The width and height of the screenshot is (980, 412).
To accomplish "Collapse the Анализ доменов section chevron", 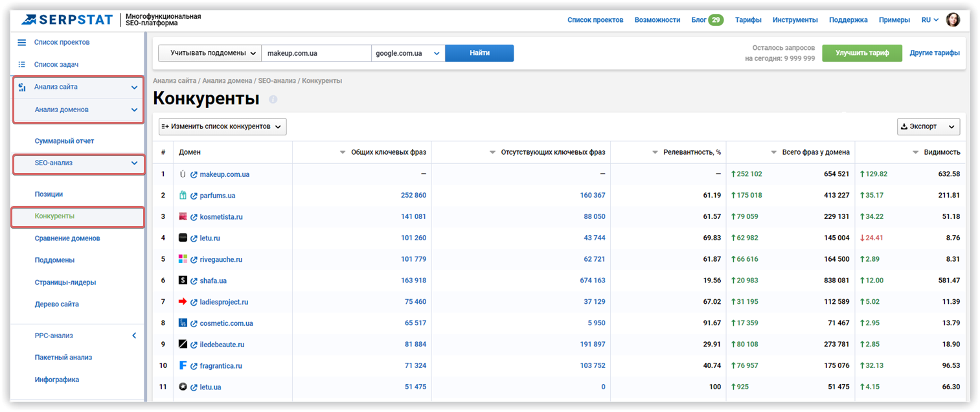I will click(134, 110).
